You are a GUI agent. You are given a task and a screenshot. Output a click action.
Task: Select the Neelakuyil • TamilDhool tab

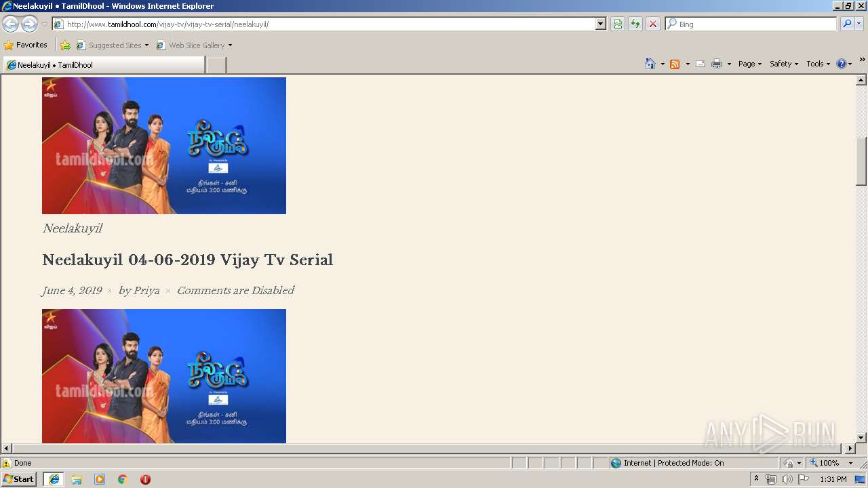103,65
